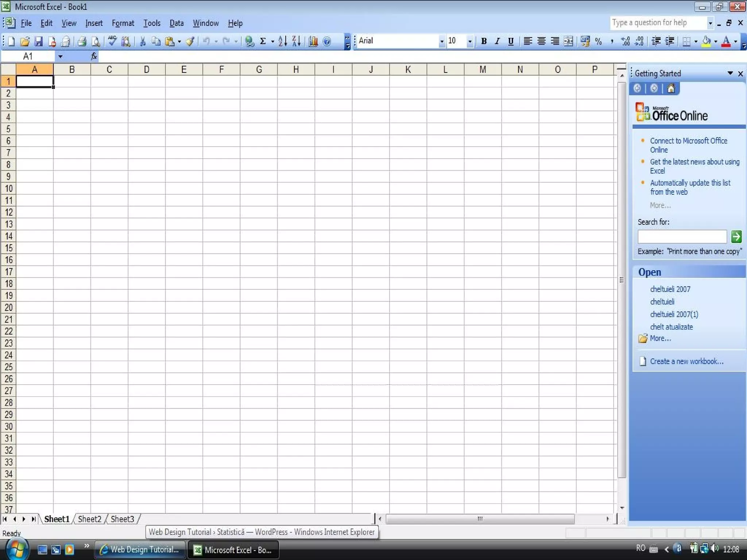
Task: Switch to the Sheet2 tab
Action: click(x=90, y=519)
